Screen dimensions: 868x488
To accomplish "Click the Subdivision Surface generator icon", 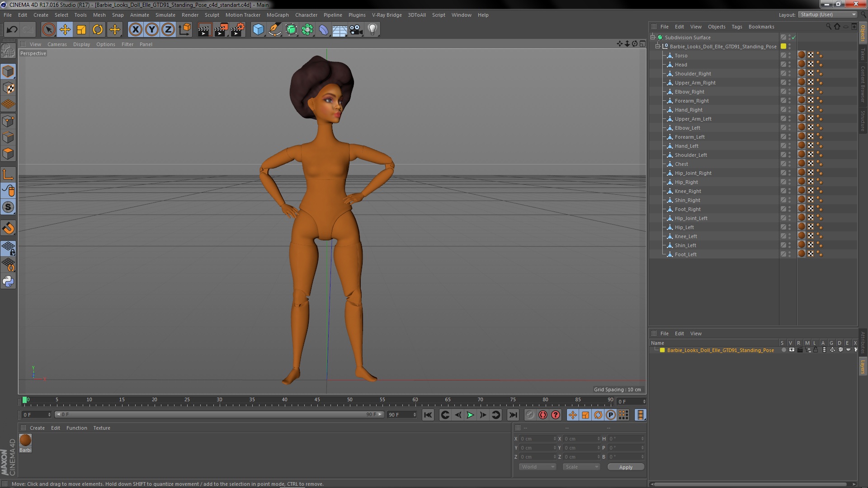I will pyautogui.click(x=291, y=30).
